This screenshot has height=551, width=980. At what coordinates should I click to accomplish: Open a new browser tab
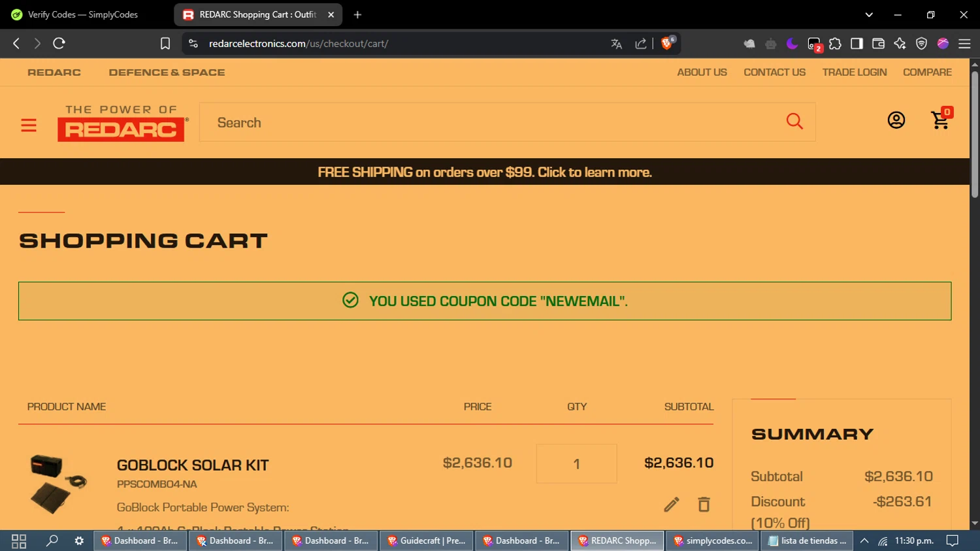[x=357, y=14]
